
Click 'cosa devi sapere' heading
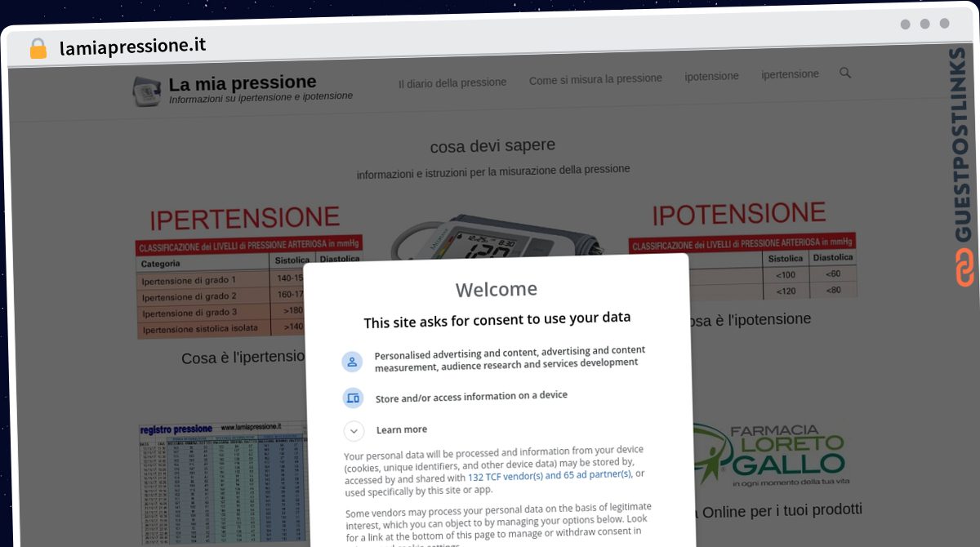point(492,145)
